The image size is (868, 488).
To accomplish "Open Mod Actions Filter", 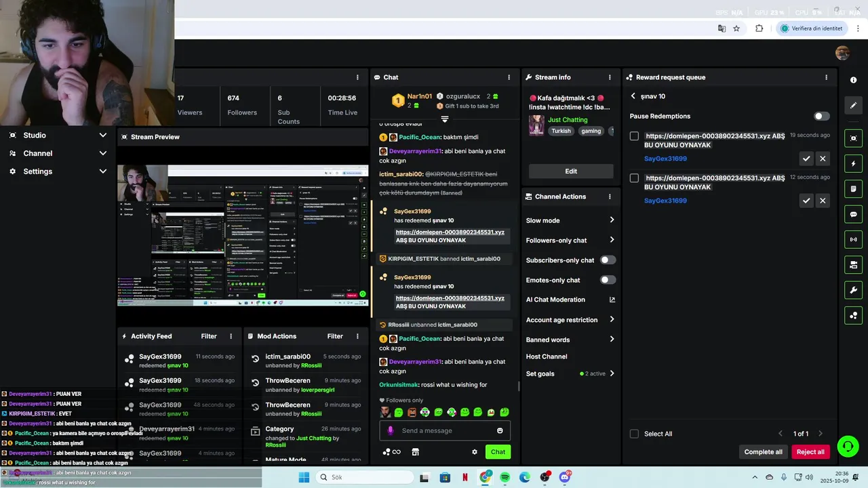I will point(335,336).
